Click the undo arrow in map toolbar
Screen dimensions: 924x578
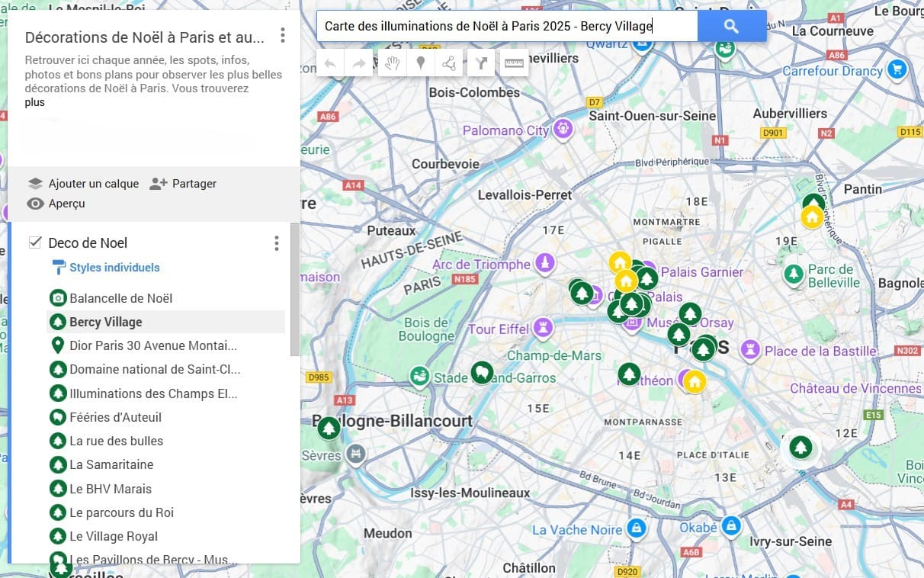coord(330,63)
